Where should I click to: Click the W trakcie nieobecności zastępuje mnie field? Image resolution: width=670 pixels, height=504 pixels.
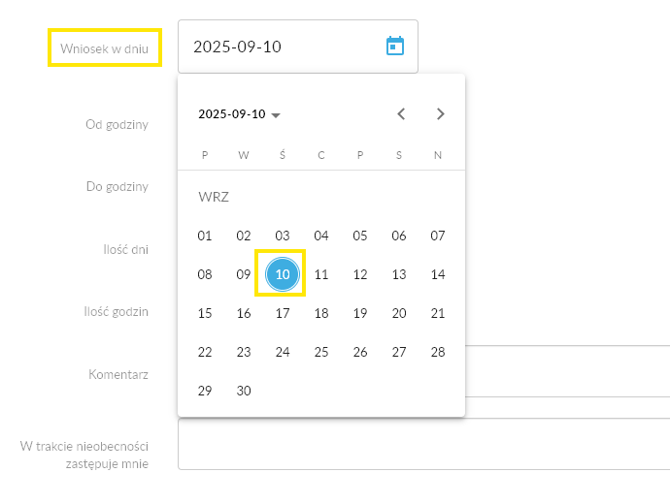point(566,444)
